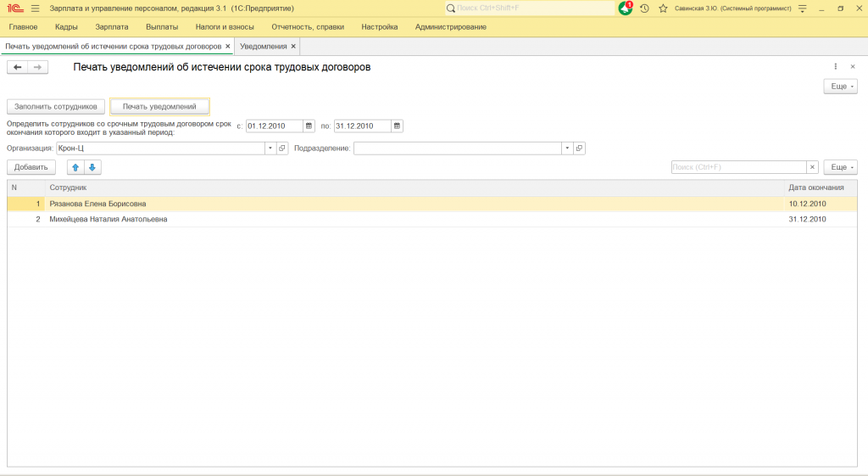Close the Печать уведомлений tab
This screenshot has height=476, width=868.
[227, 47]
